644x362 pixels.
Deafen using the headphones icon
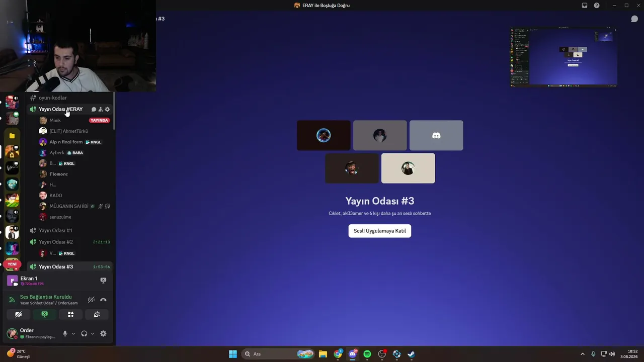point(84,333)
